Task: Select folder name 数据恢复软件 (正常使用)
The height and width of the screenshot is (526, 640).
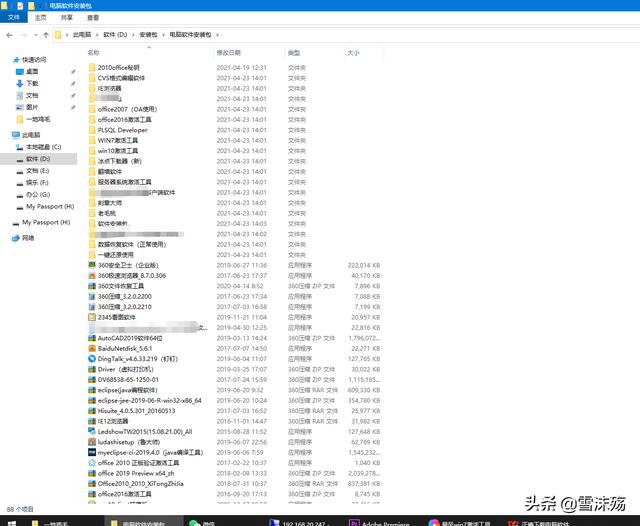Action: pyautogui.click(x=131, y=244)
